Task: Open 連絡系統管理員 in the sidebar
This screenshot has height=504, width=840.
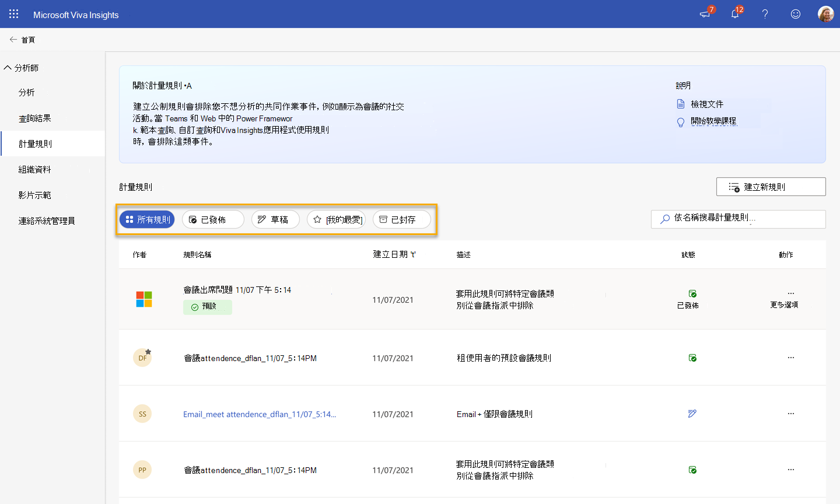Action: (47, 220)
